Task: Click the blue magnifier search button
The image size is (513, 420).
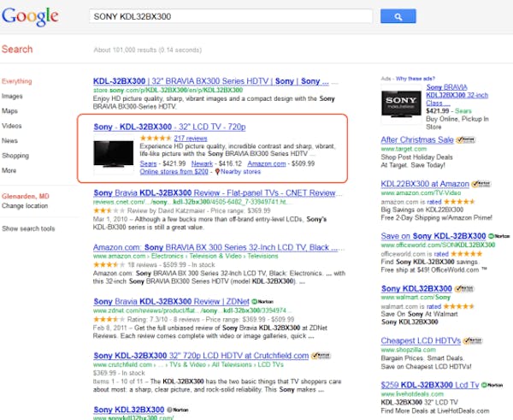Action: tap(397, 16)
